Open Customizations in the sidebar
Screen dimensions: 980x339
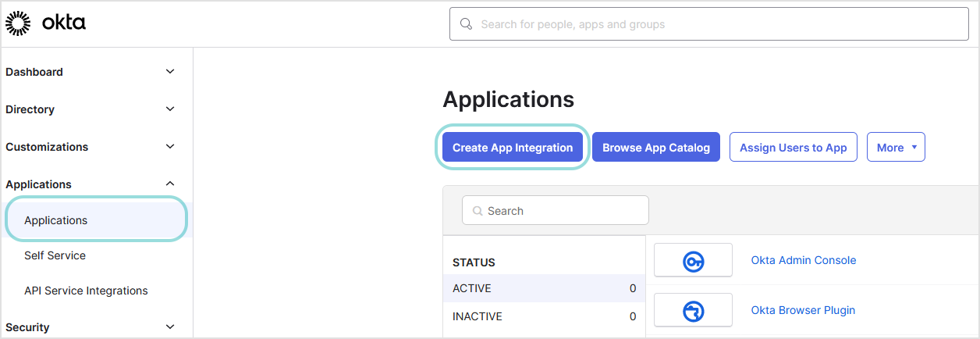pyautogui.click(x=47, y=147)
